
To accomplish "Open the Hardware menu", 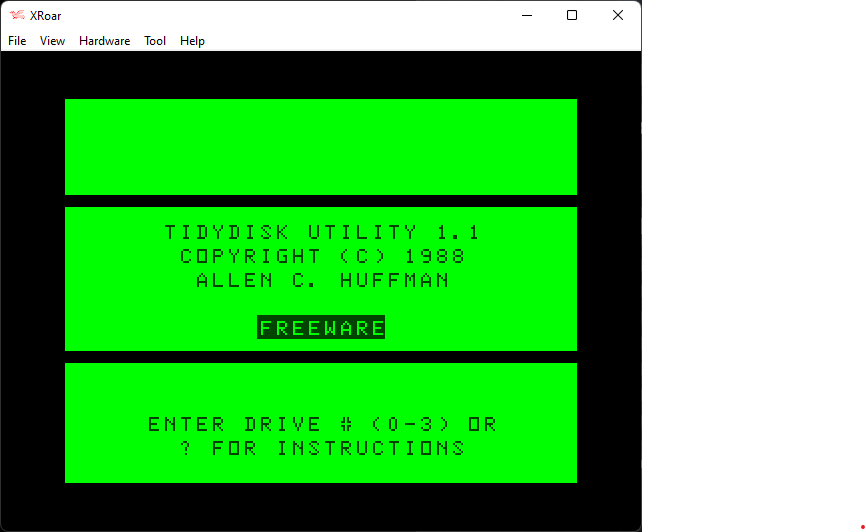I will 104,41.
